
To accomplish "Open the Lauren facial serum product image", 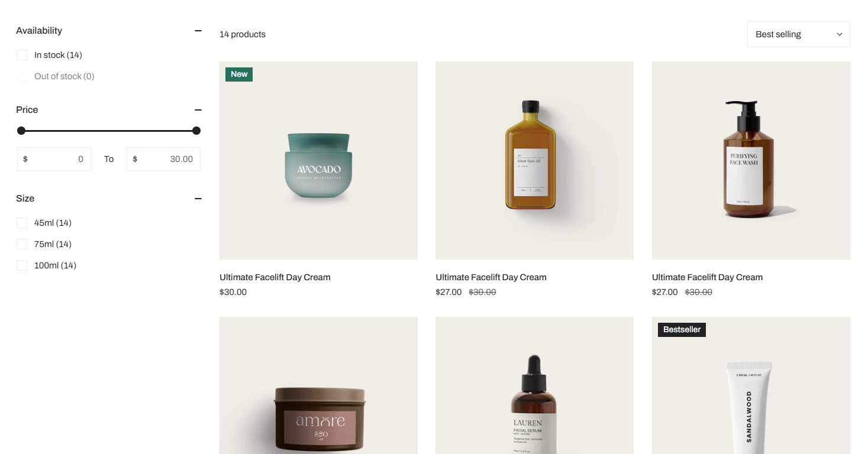I will pos(534,385).
